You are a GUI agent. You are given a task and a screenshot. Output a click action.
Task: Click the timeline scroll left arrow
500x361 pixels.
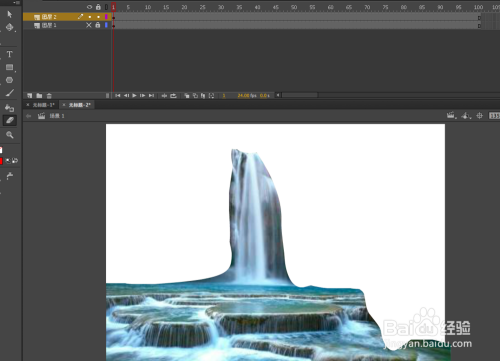click(x=278, y=95)
